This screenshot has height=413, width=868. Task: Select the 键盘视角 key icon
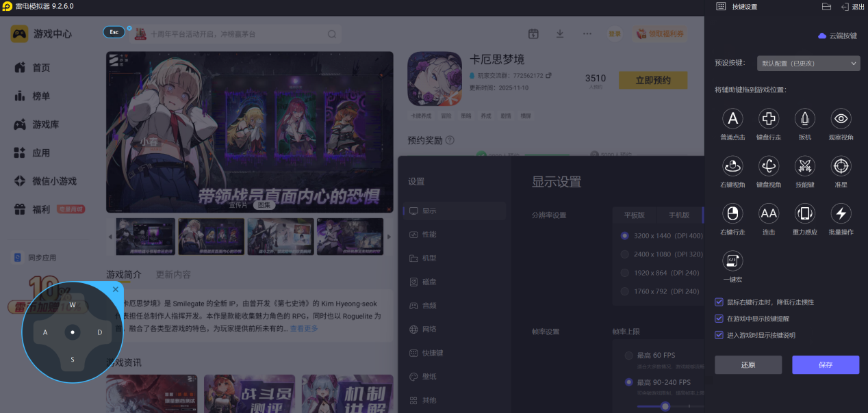tap(769, 166)
